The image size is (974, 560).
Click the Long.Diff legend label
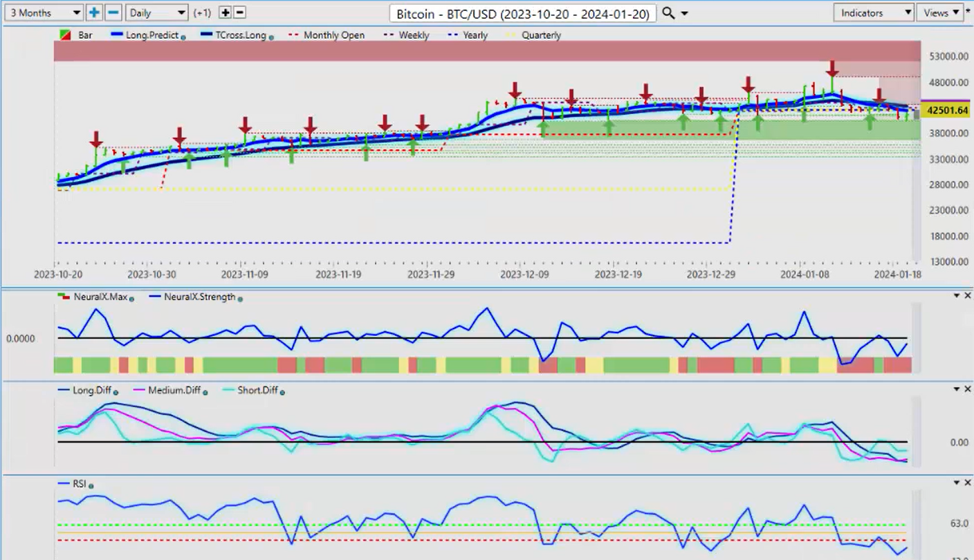click(x=93, y=391)
